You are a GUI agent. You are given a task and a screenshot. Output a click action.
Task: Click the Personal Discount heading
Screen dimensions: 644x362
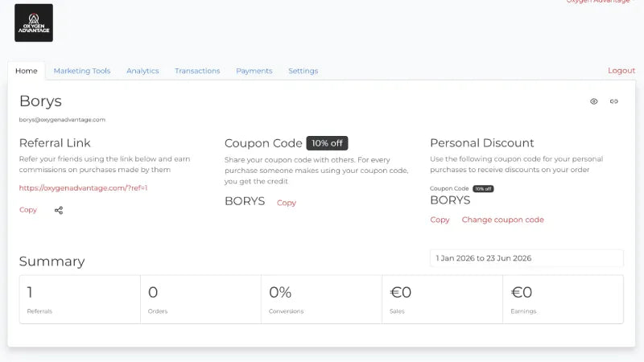click(x=481, y=143)
